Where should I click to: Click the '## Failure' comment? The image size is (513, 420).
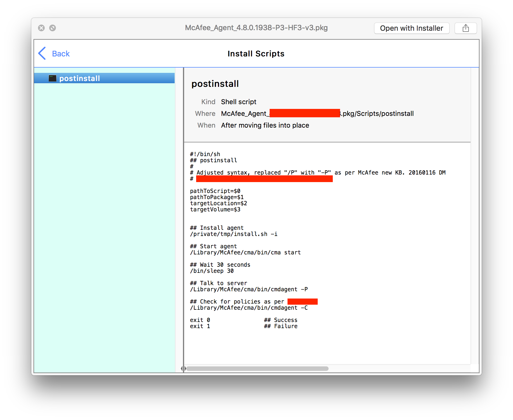click(281, 326)
